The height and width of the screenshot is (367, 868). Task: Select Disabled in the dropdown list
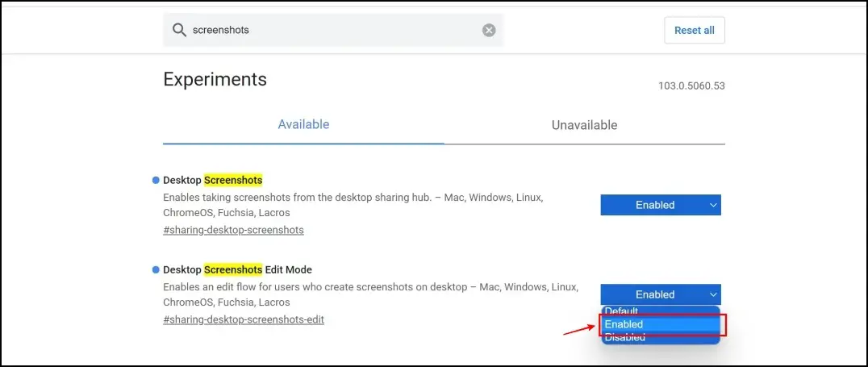tap(661, 337)
